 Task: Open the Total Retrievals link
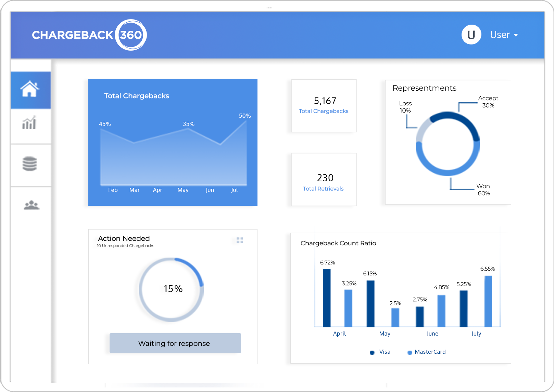click(x=323, y=189)
